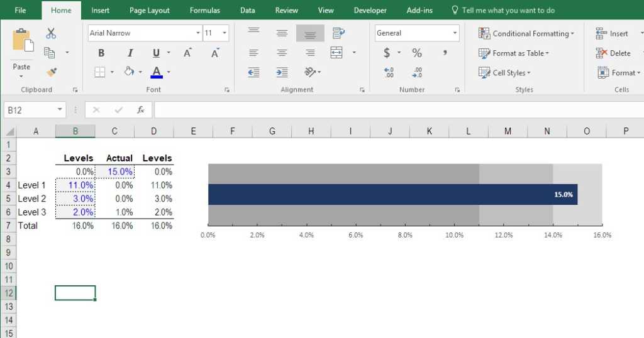Apply Merge & Center to cells
The height and width of the screenshot is (338, 644).
point(337,53)
